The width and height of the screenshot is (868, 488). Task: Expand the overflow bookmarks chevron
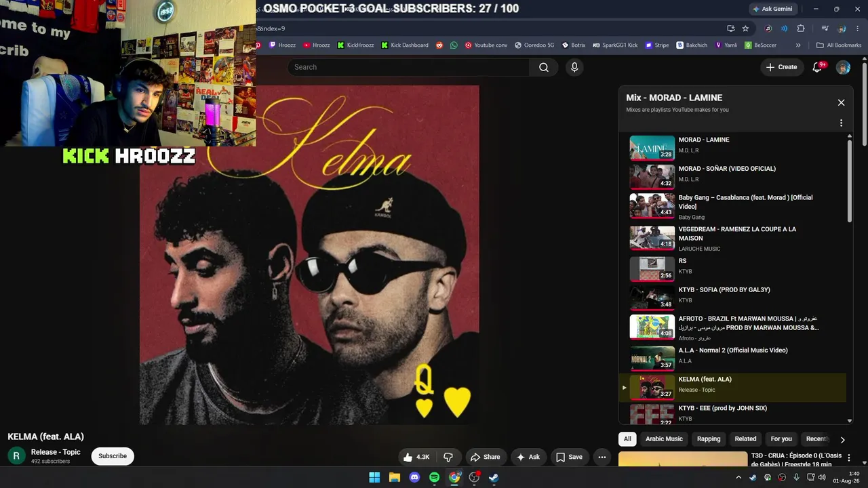(x=798, y=45)
